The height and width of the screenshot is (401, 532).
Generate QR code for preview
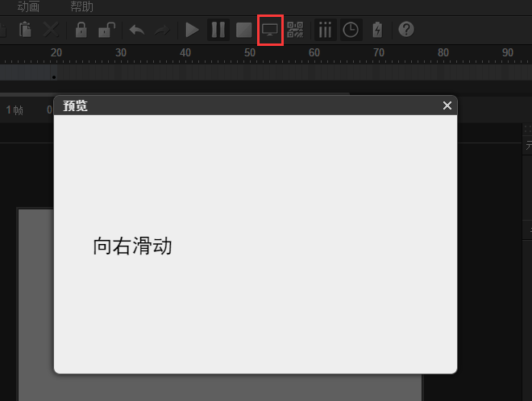(x=296, y=31)
